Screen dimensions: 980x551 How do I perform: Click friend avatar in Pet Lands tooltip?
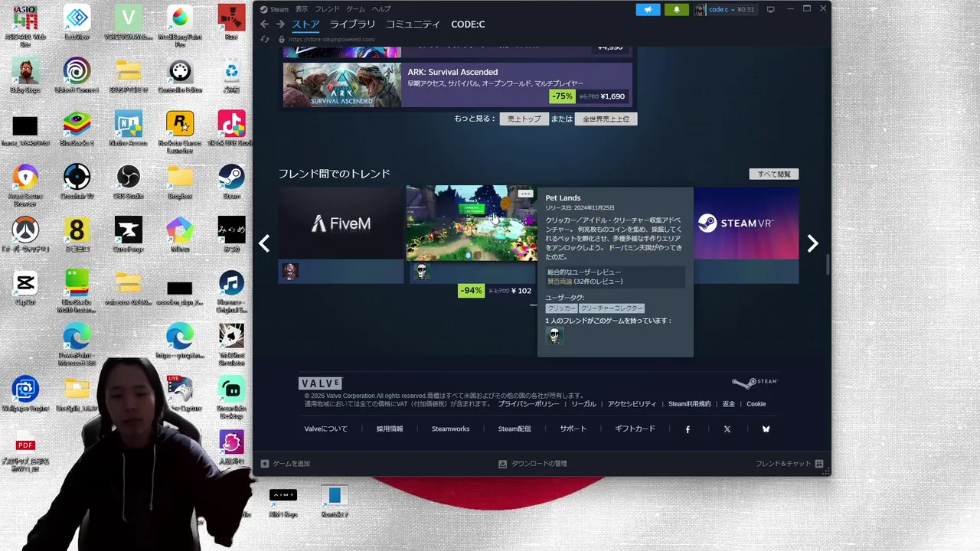pos(554,335)
